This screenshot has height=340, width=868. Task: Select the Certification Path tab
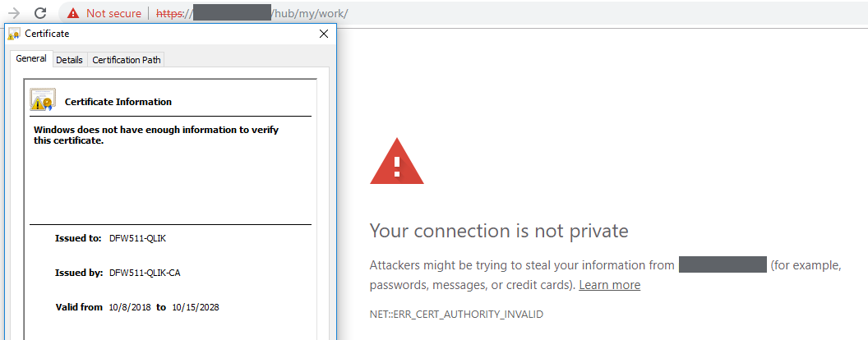click(127, 60)
